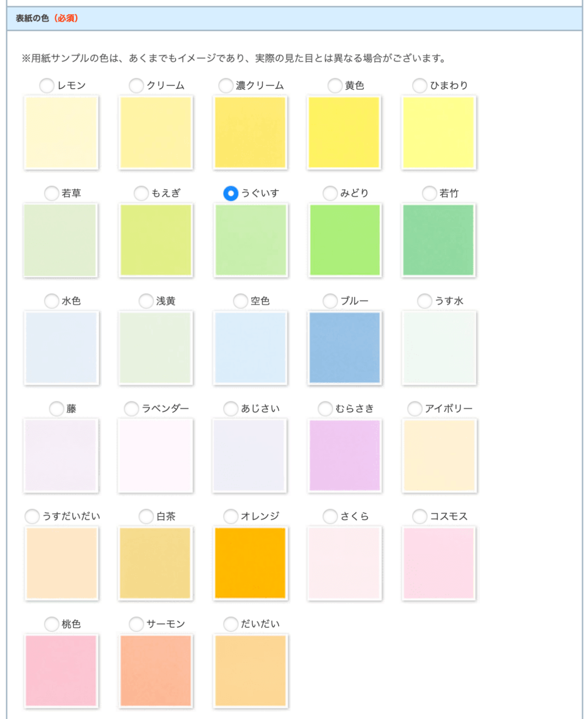Click the だいだい color swatch
This screenshot has height=719, width=588.
pos(250,671)
